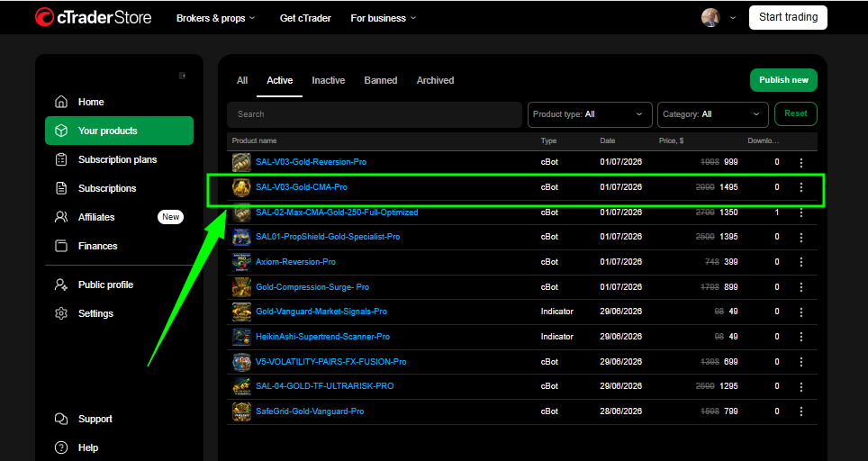Viewport: 868px width, 461px height.
Task: Open three-dot menu for SAL-V03-Gold-CMA-Pro
Action: point(801,187)
